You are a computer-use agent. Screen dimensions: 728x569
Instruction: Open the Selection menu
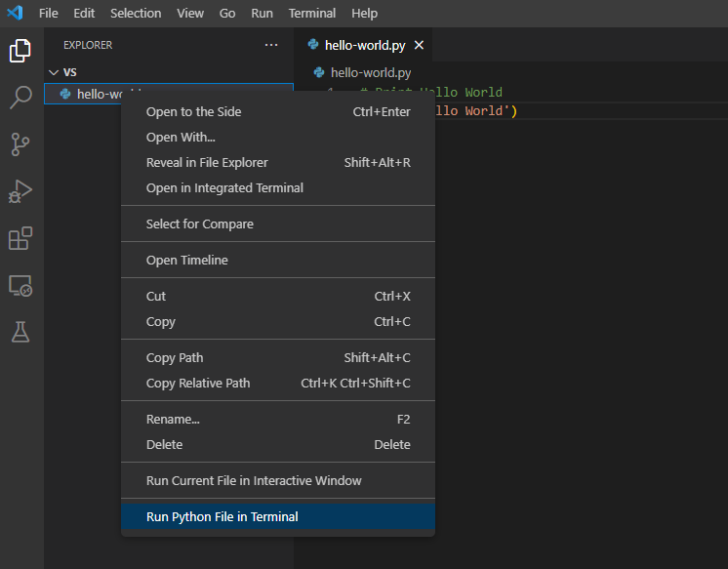(136, 13)
